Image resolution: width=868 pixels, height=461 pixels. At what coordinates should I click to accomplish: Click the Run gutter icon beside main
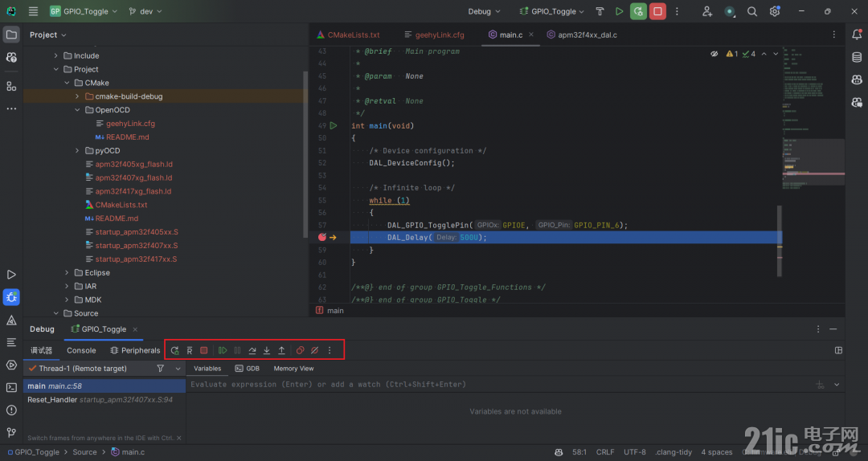334,125
